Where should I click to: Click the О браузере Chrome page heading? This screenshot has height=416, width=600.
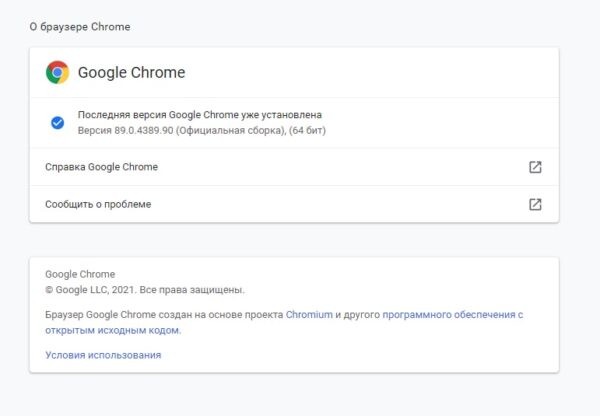click(x=80, y=27)
